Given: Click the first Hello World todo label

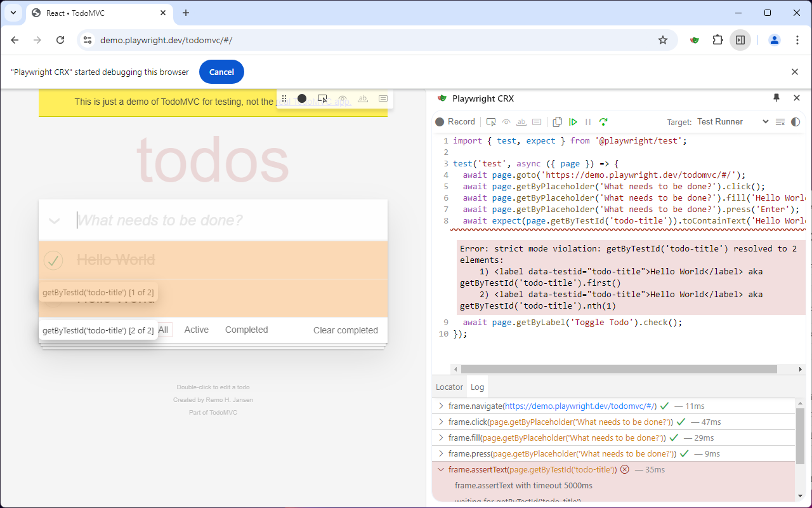Looking at the screenshot, I should coord(116,260).
